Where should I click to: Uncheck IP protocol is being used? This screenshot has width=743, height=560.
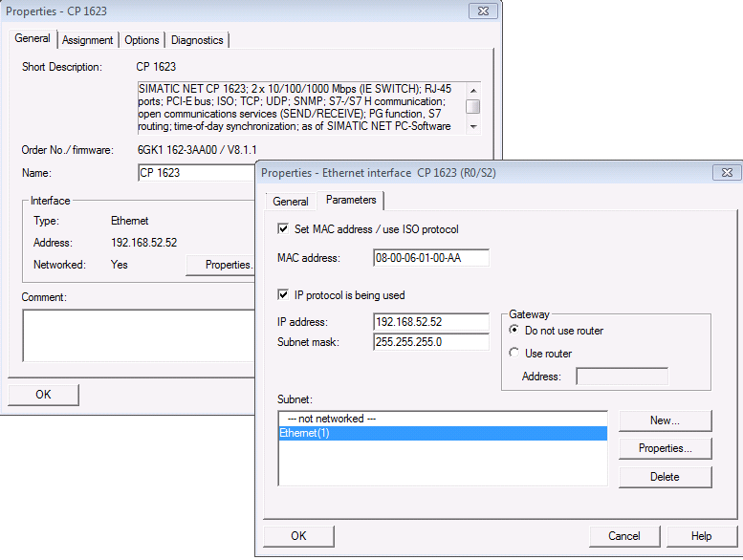[283, 295]
